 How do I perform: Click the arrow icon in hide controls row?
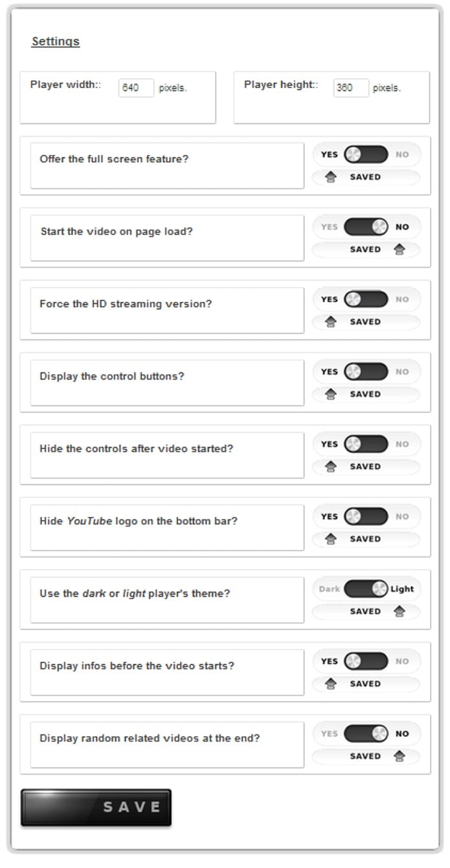pos(331,467)
